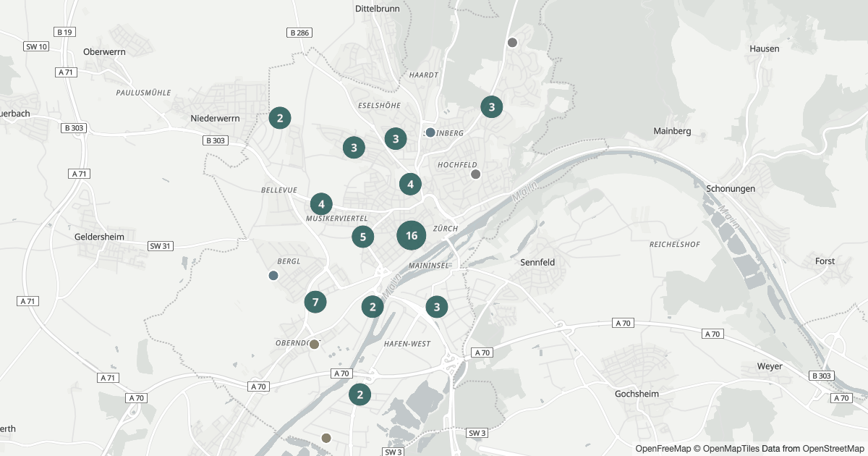Open the 2 cluster on the Main harbor
Screen dimensions: 868x456
point(373,306)
